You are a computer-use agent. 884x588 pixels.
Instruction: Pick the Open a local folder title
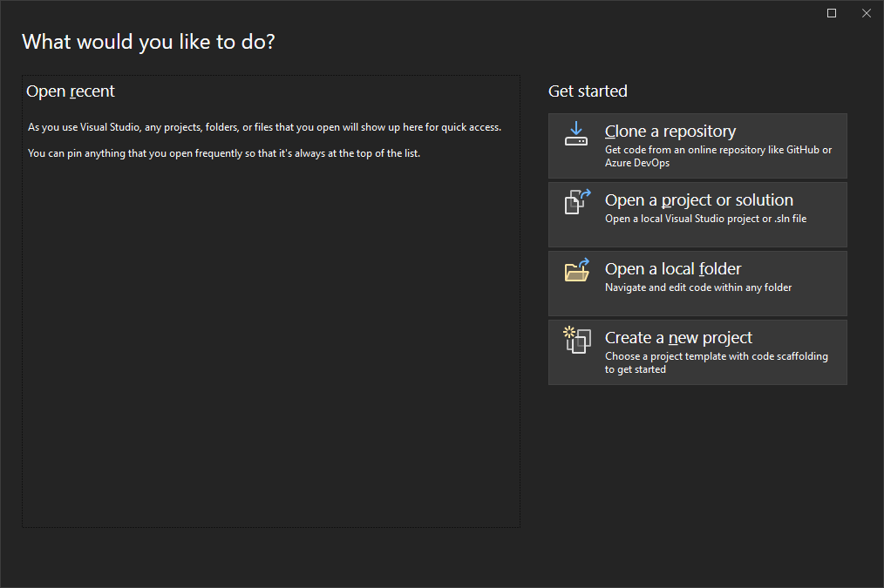point(673,268)
